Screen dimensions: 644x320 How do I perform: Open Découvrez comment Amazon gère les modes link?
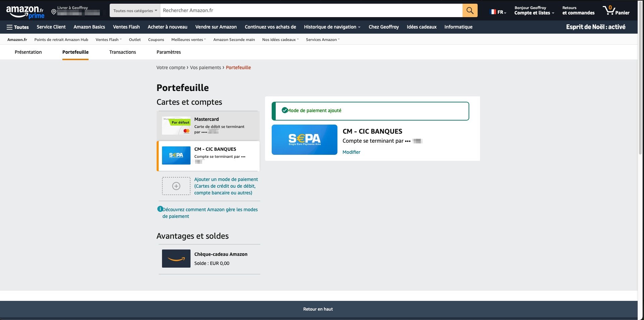click(x=210, y=213)
